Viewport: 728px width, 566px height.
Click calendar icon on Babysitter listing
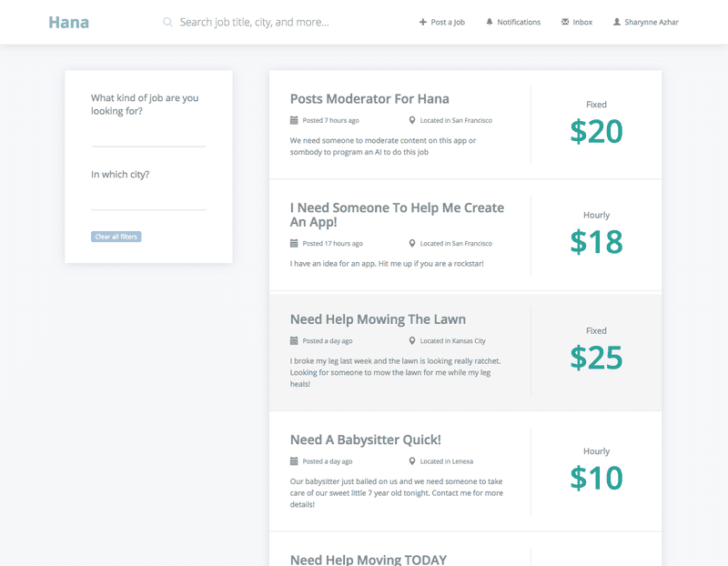click(294, 461)
